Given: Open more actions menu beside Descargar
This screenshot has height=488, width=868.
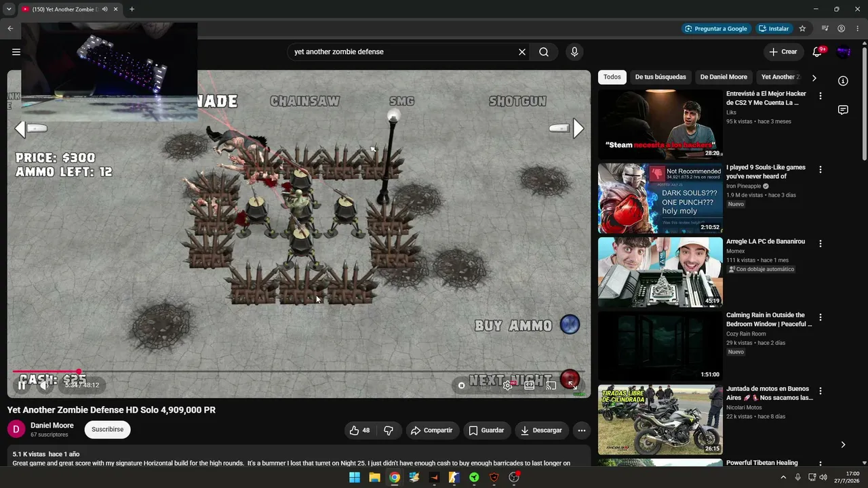Looking at the screenshot, I should (x=581, y=430).
